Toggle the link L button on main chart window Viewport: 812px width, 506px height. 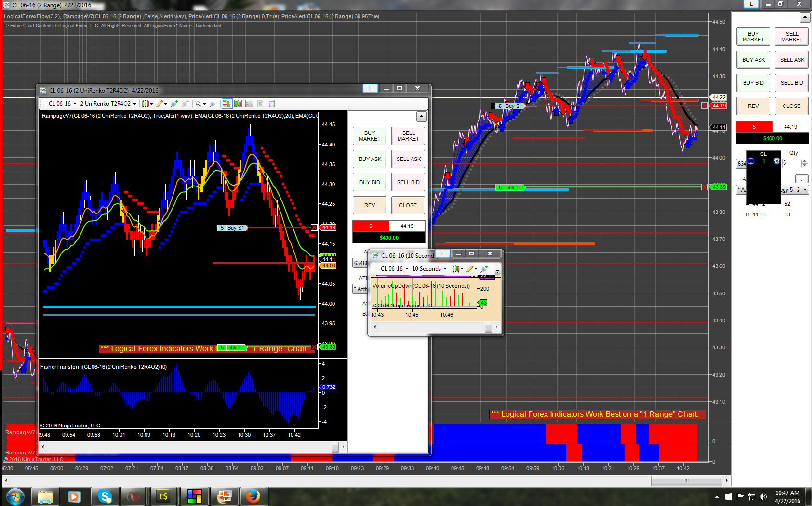pyautogui.click(x=751, y=4)
